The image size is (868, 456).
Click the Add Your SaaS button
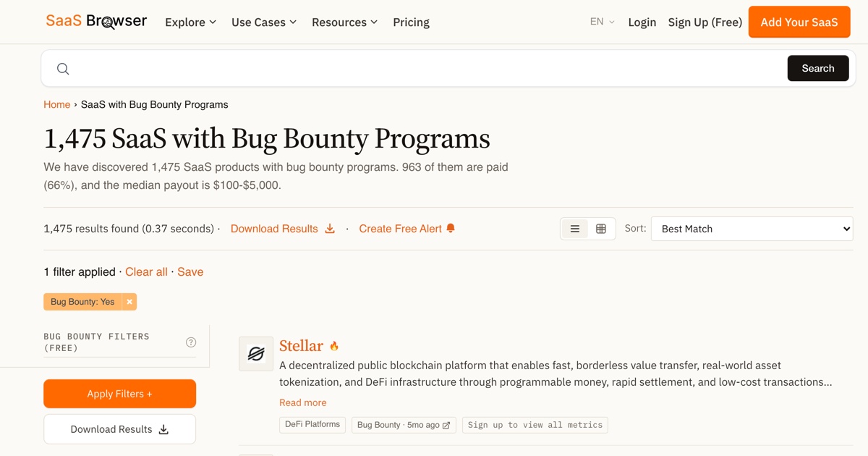click(x=799, y=22)
